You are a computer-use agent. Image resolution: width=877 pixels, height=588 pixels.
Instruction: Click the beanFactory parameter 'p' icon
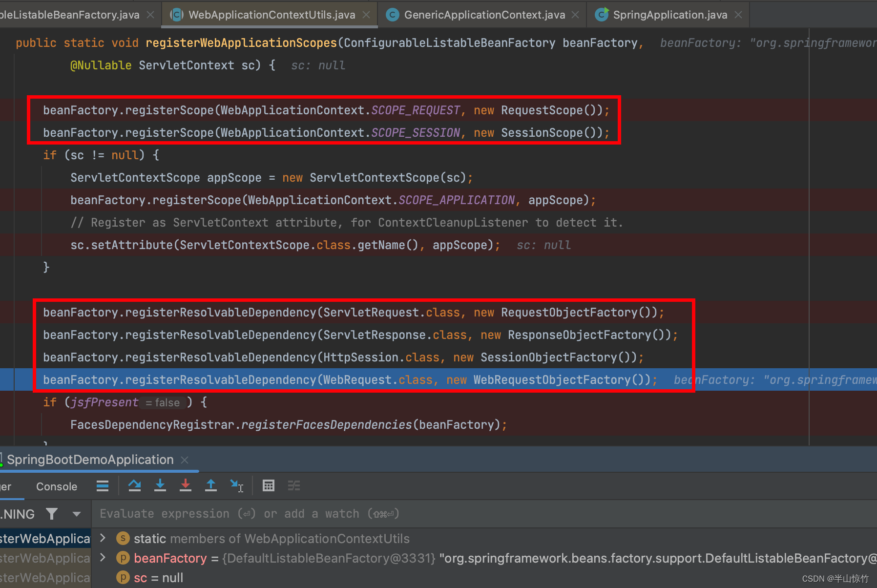click(x=123, y=558)
